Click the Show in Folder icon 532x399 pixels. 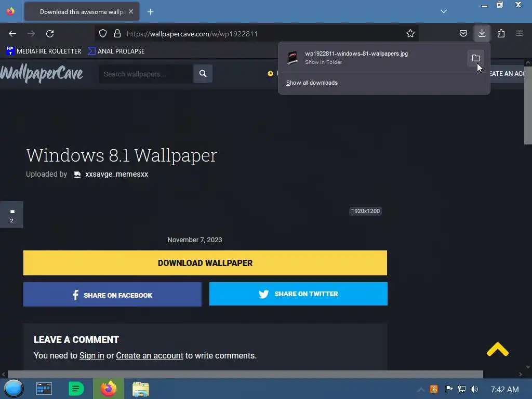tap(476, 58)
